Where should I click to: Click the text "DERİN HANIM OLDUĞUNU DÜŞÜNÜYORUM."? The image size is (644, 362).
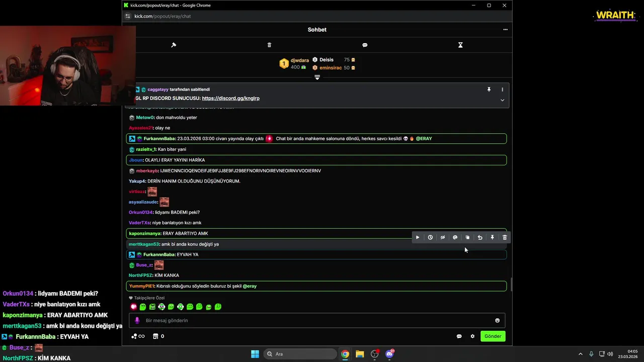pos(194,181)
